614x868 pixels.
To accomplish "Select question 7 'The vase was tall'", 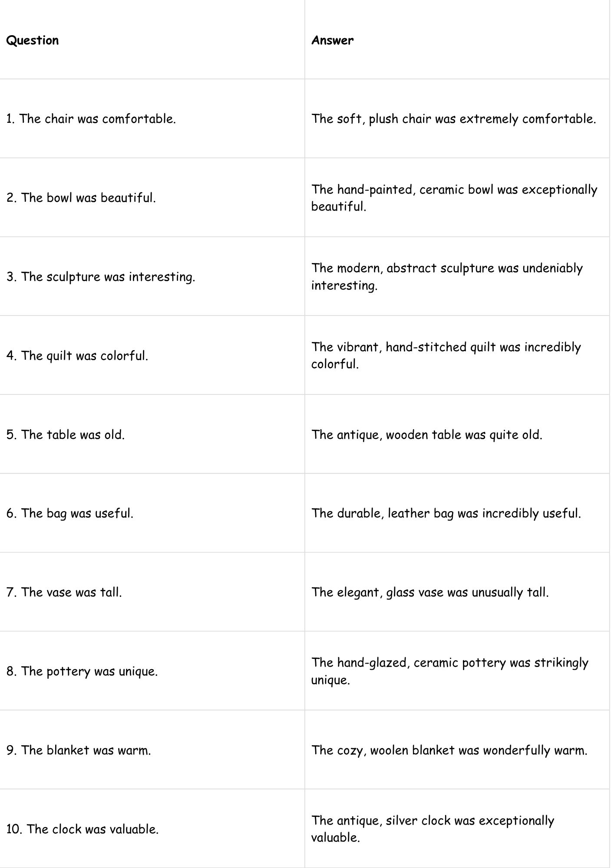I will (64, 592).
